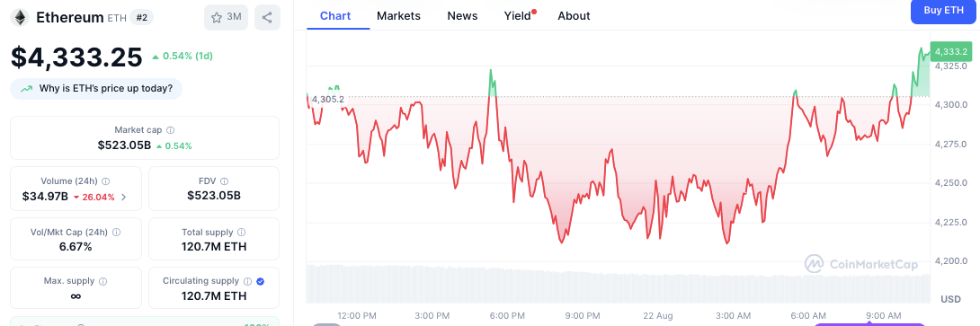Click the Vol/Mkt Cap info icon
The image size is (980, 326).
point(116,232)
